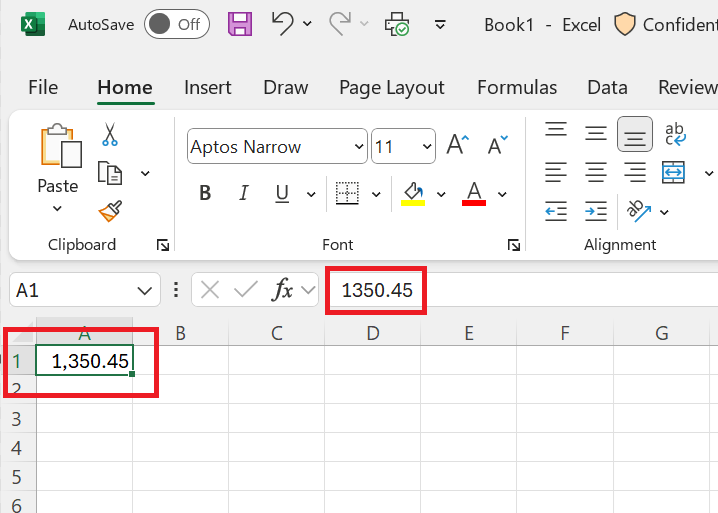
Task: Expand the Borders options dropdown
Action: coord(376,194)
